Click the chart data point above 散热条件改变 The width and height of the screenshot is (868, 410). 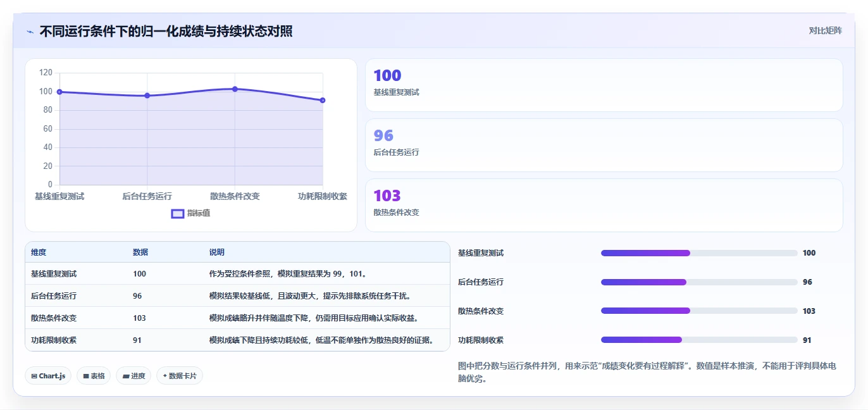click(235, 89)
